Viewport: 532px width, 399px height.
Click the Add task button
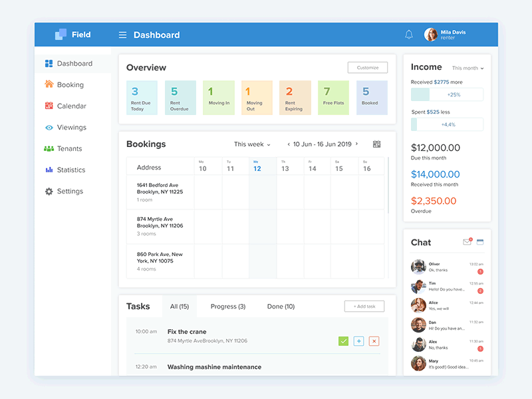click(x=364, y=306)
